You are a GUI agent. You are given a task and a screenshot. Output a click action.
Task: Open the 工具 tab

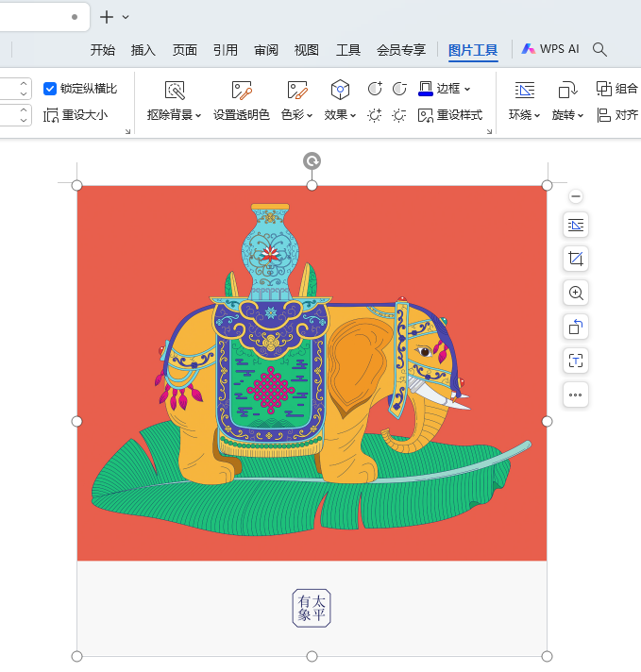(x=347, y=50)
